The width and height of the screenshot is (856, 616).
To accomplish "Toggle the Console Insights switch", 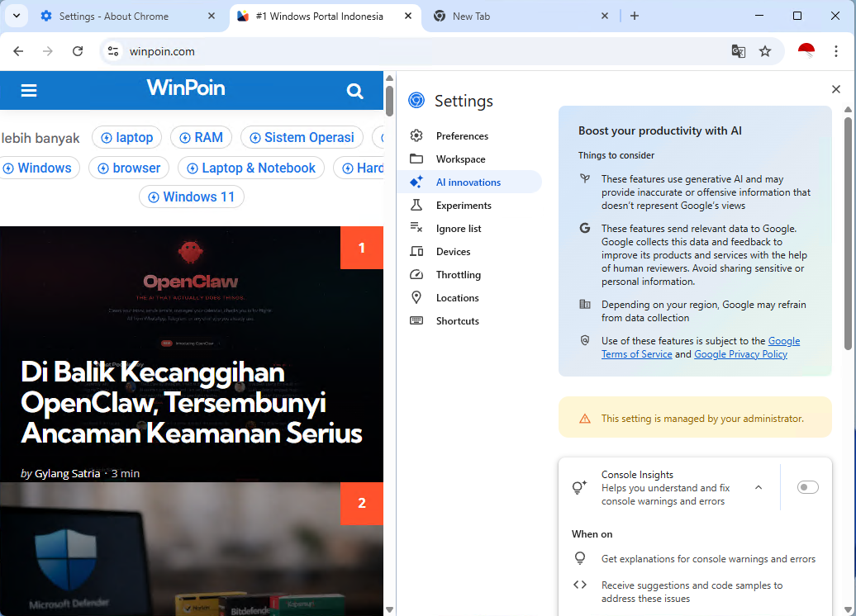I will click(807, 487).
